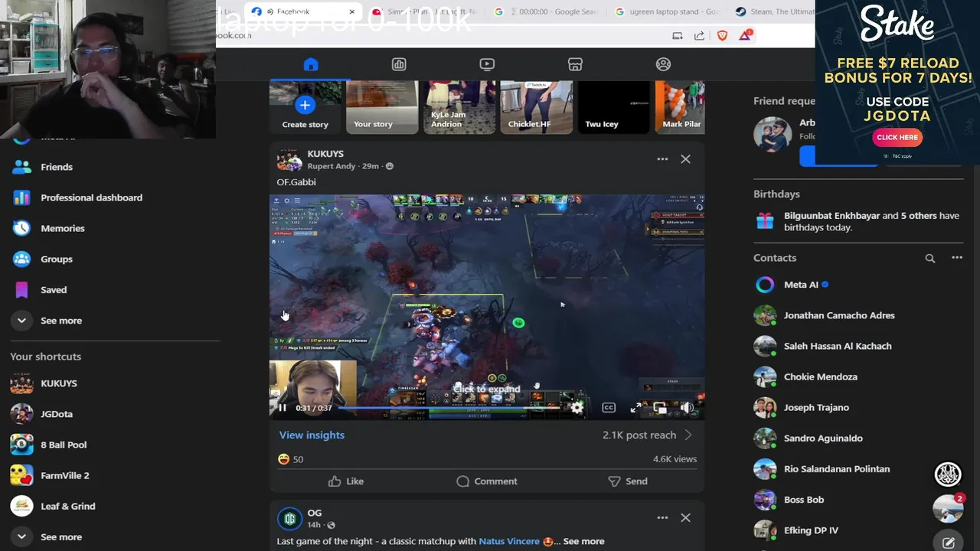
Task: Mute the video volume
Action: (x=688, y=408)
